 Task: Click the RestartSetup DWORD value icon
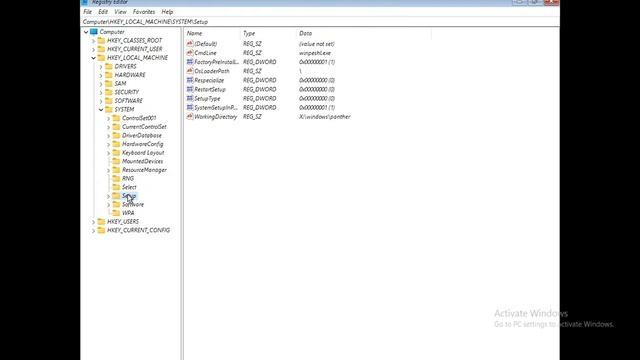click(190, 89)
